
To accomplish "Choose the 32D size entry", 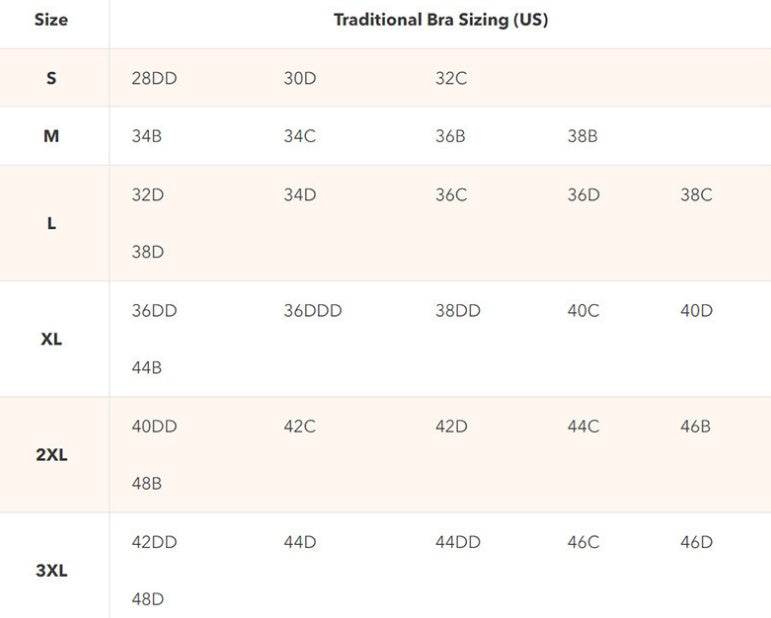I will tap(147, 195).
